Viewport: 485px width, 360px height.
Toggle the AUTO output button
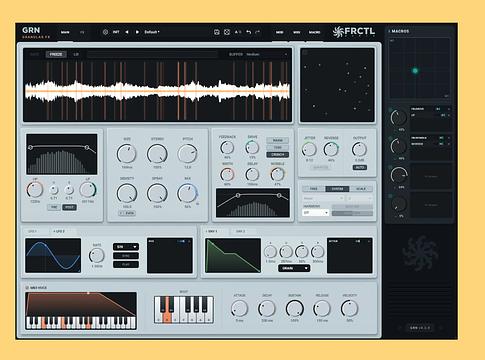point(360,167)
